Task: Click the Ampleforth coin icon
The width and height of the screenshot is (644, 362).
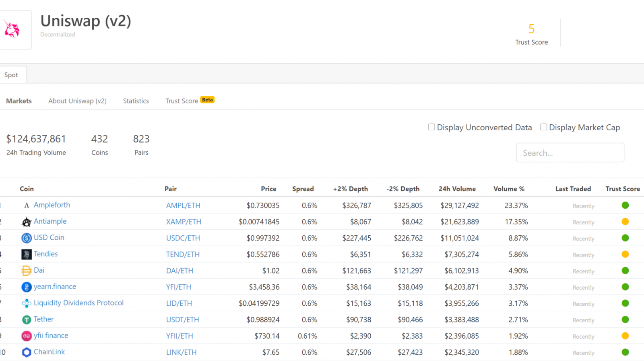Action: click(x=27, y=206)
